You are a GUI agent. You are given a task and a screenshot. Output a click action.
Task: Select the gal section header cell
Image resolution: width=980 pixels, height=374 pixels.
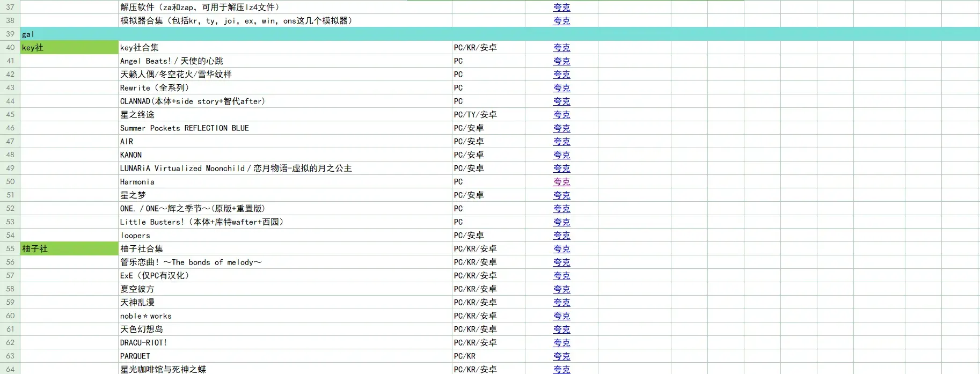coord(500,34)
